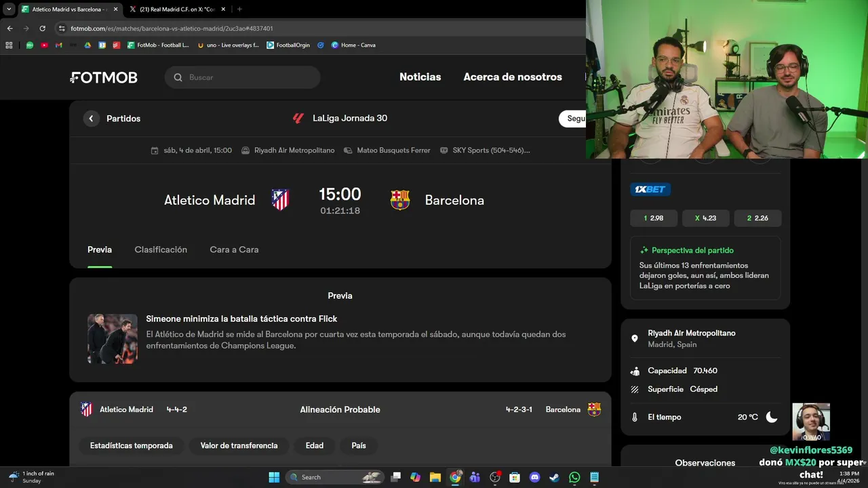Image resolution: width=868 pixels, height=488 pixels.
Task: Select the Atletico Madrid vs Barcelona browser tab
Action: [x=69, y=9]
